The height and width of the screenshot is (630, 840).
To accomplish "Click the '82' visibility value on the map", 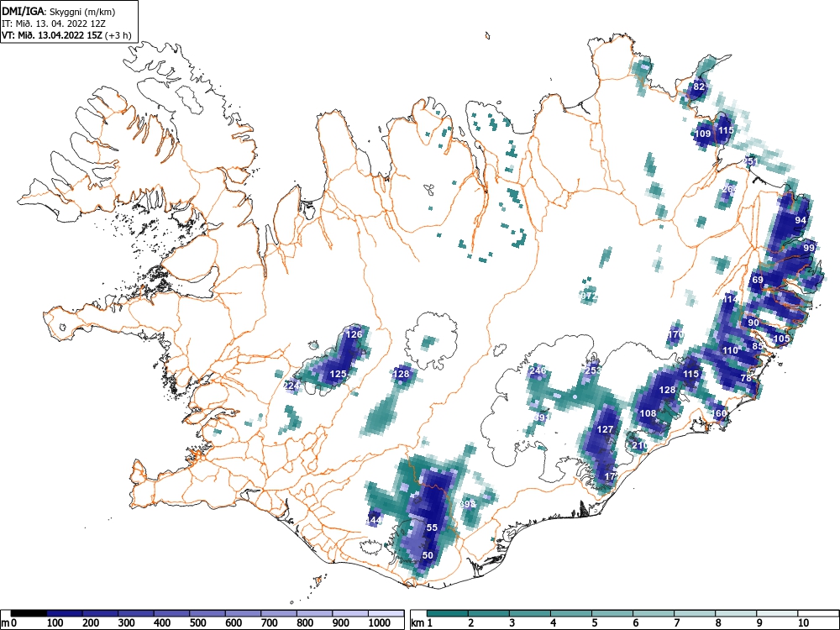I will [699, 87].
